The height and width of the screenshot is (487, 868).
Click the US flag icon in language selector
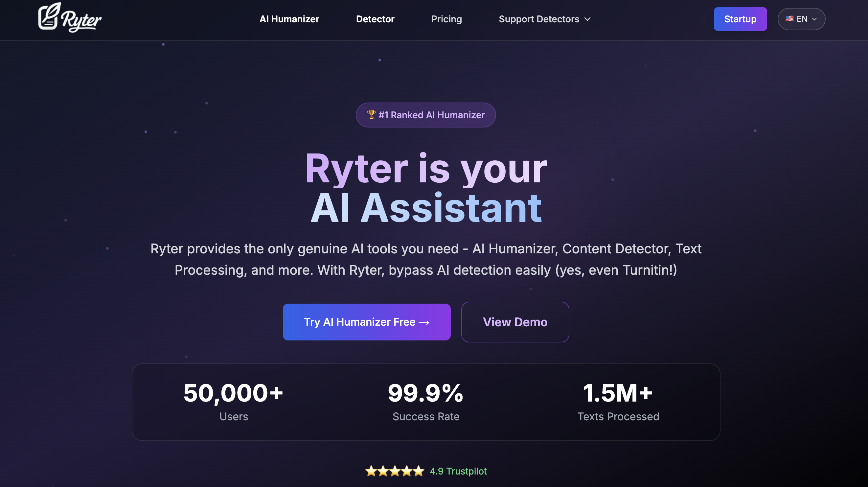[x=789, y=19]
